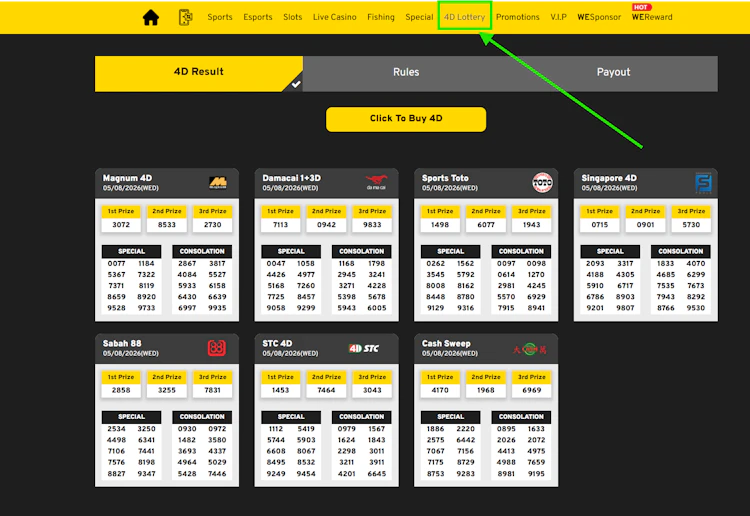Go to the home page icon
This screenshot has width=750, height=516.
click(x=151, y=18)
